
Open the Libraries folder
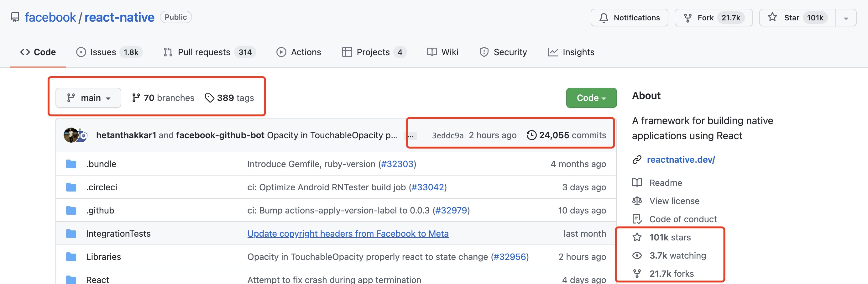pyautogui.click(x=103, y=257)
